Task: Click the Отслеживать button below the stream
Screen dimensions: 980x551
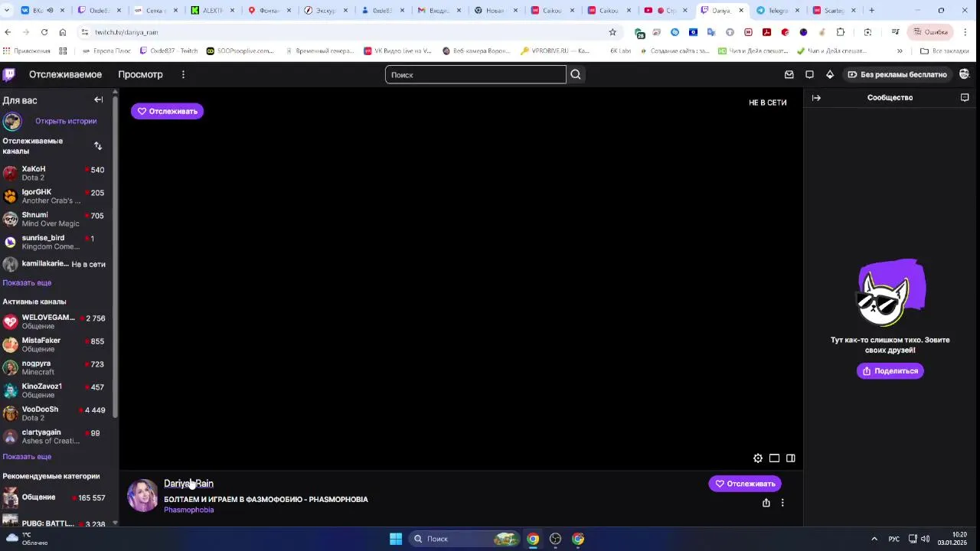Action: pos(745,484)
